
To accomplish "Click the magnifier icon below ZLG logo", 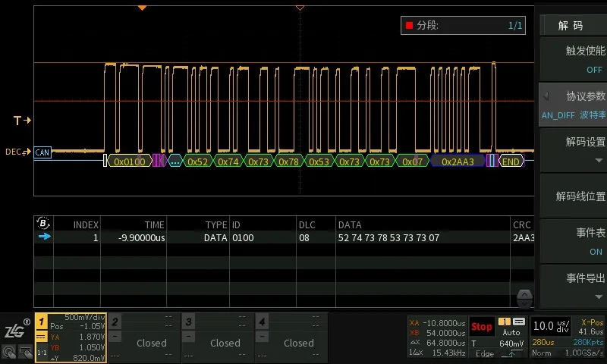I will pos(9,353).
